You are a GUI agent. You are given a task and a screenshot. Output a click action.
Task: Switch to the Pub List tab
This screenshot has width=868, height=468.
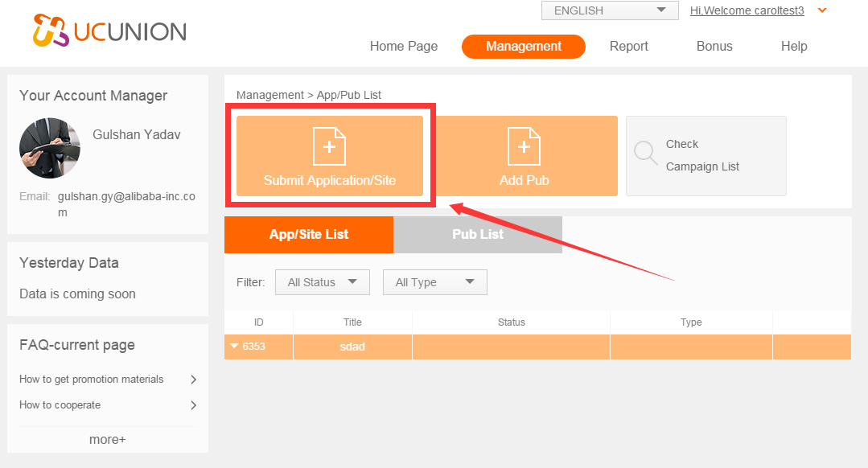(x=478, y=235)
